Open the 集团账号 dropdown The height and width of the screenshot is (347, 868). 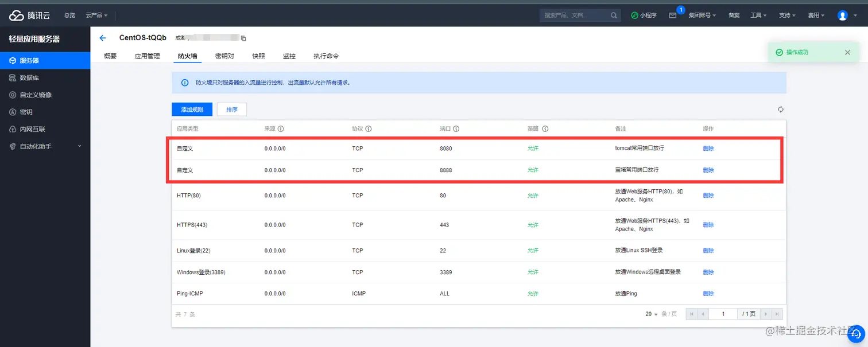click(702, 15)
